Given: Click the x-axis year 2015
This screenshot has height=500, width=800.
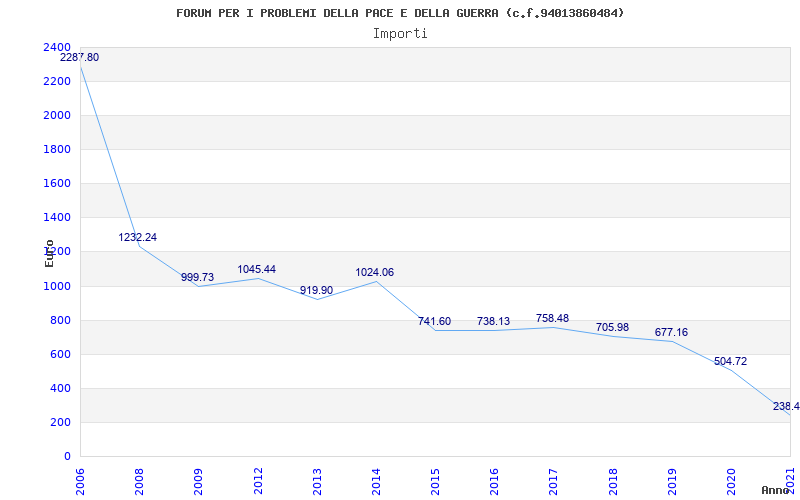Looking at the screenshot, I should [x=436, y=482].
